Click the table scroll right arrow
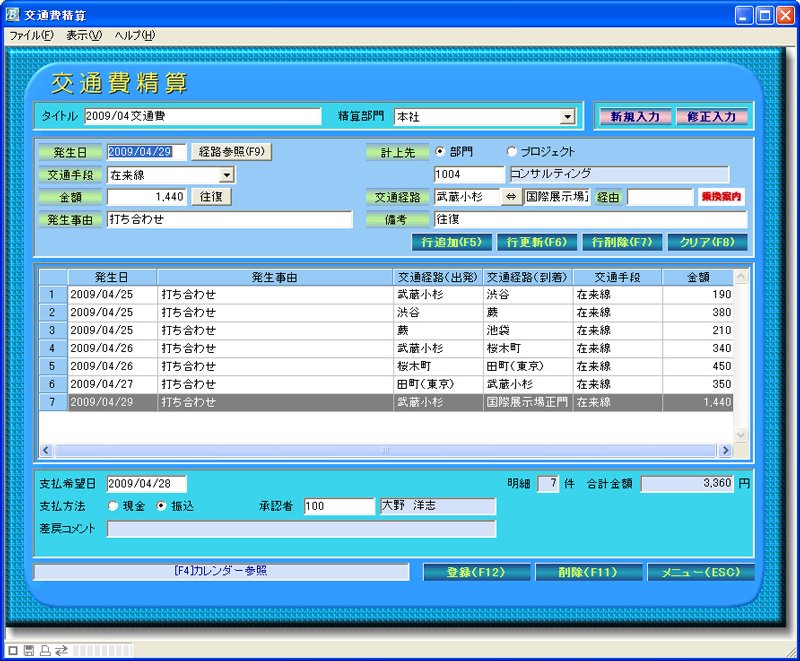This screenshot has width=800, height=661. [725, 450]
